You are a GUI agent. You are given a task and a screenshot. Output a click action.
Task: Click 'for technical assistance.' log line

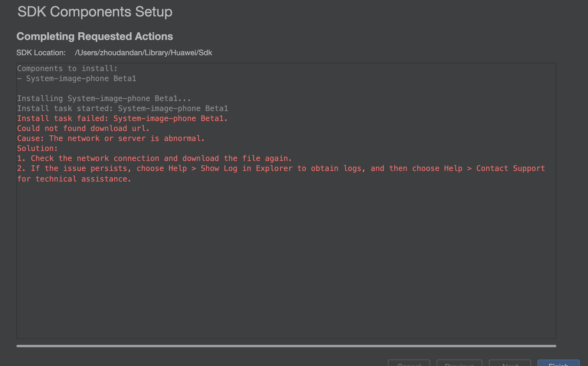point(74,179)
